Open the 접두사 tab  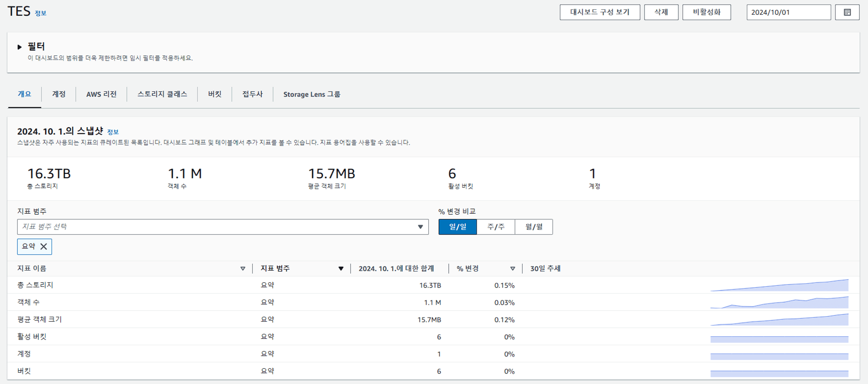pos(252,94)
